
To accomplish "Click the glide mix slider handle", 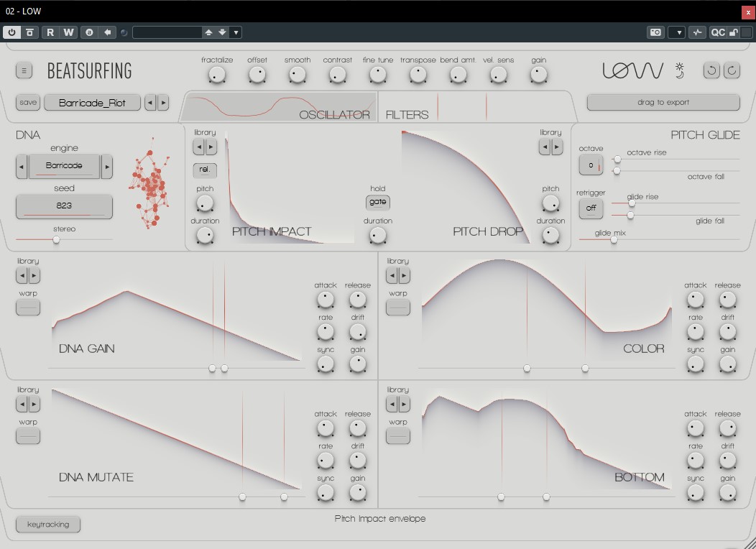I will click(x=614, y=239).
